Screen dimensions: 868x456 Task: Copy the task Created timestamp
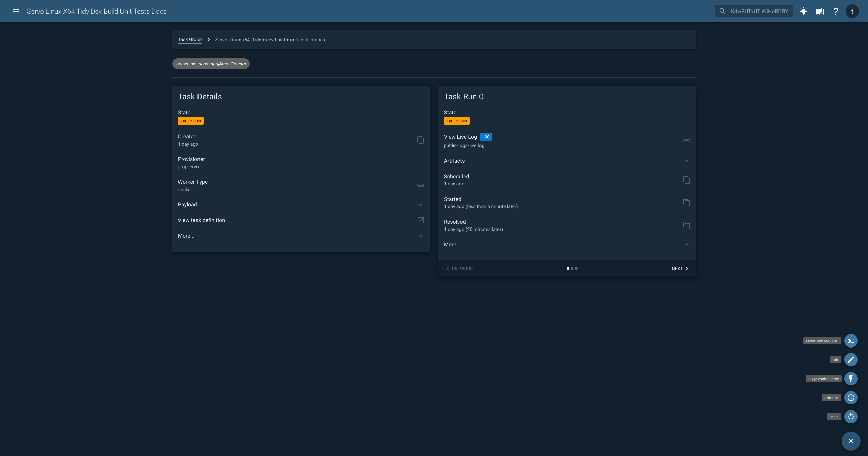(x=420, y=140)
